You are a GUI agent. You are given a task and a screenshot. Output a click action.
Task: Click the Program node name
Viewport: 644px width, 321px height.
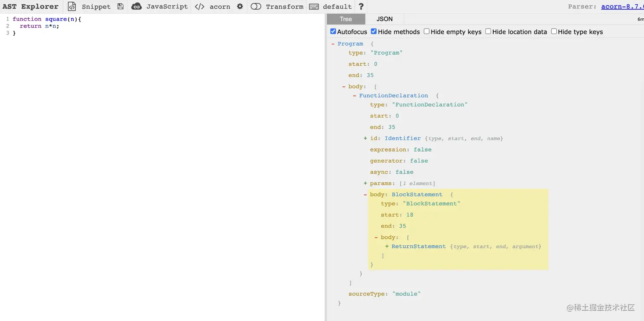point(351,44)
